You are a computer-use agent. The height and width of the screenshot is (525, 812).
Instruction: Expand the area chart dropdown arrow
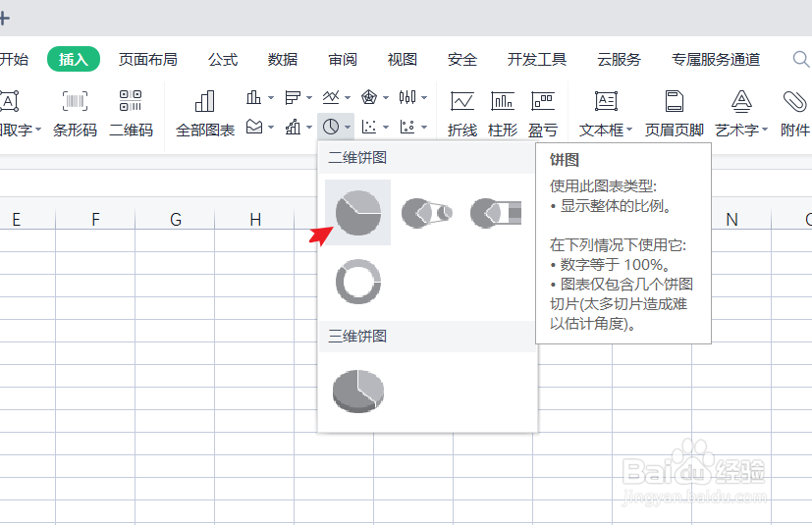tap(271, 127)
